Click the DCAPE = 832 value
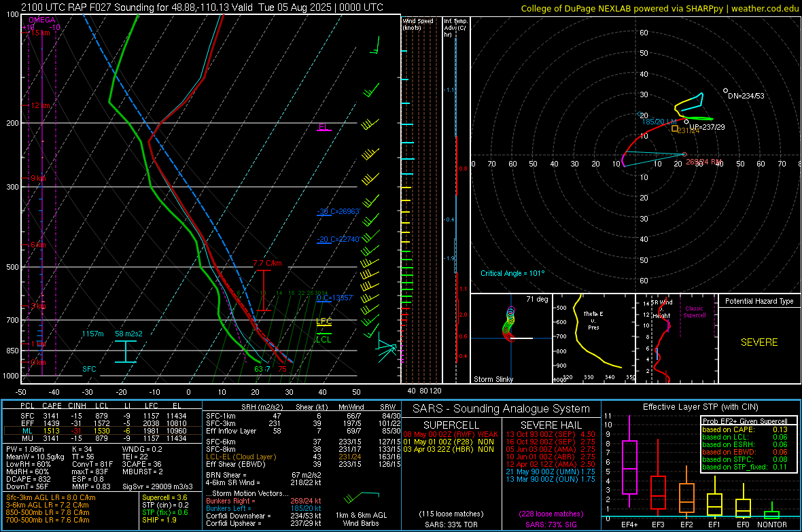The height and width of the screenshot is (532, 802). 29,479
